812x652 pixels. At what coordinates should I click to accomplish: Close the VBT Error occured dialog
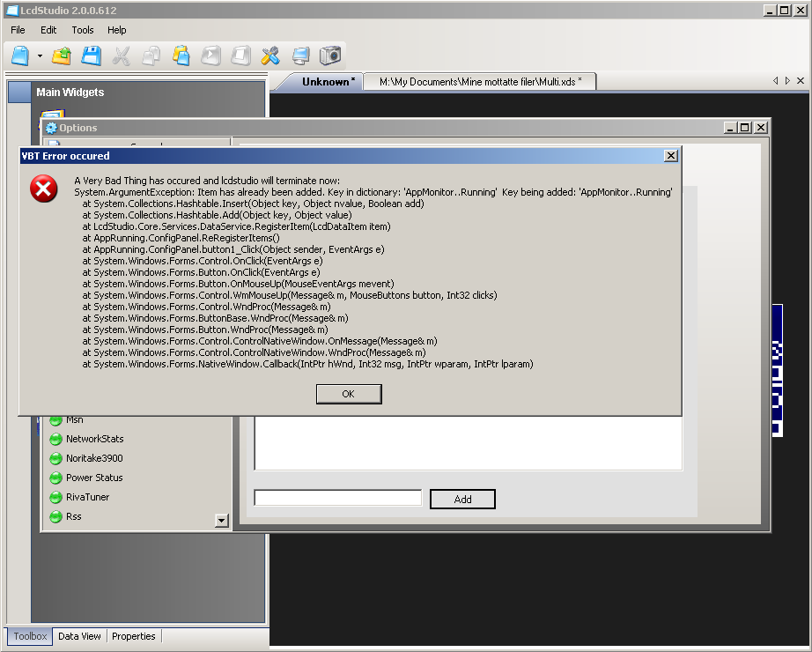click(x=670, y=155)
